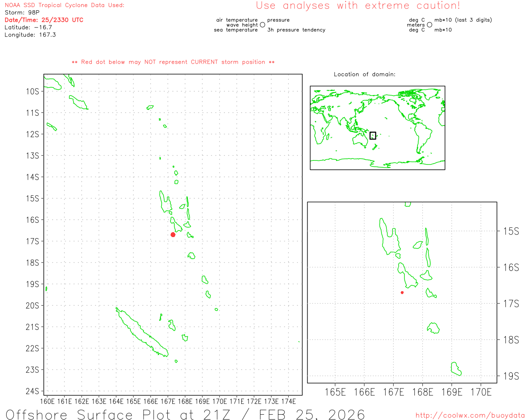Select the black domain rectangle on world map

point(372,135)
